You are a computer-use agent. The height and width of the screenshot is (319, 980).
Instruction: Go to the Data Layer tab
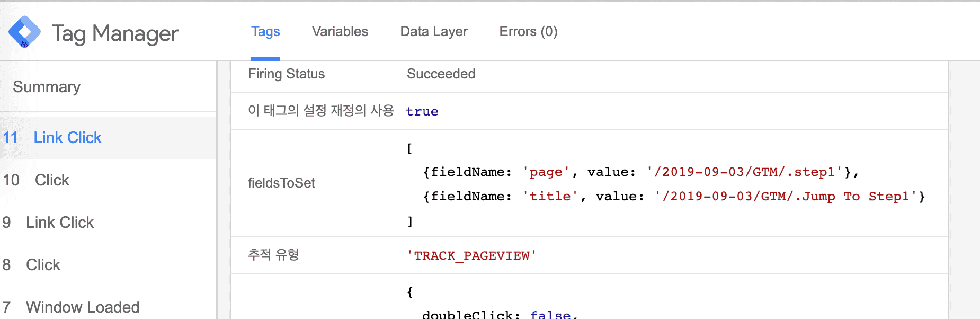(x=433, y=32)
